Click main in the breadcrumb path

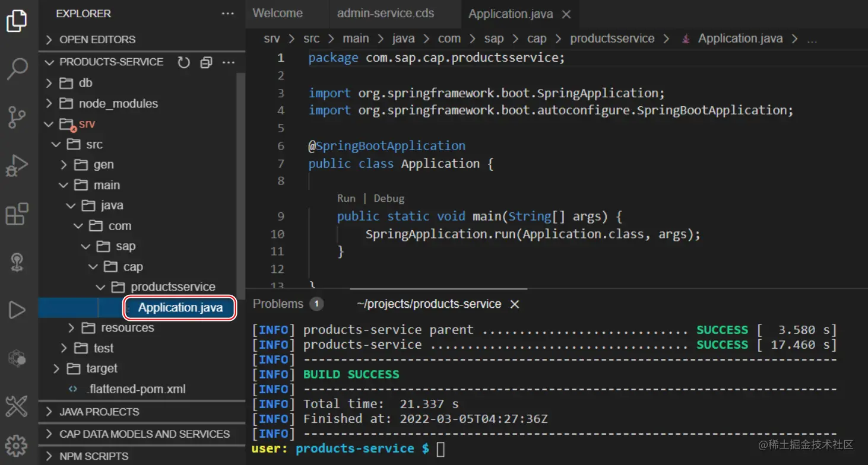356,39
